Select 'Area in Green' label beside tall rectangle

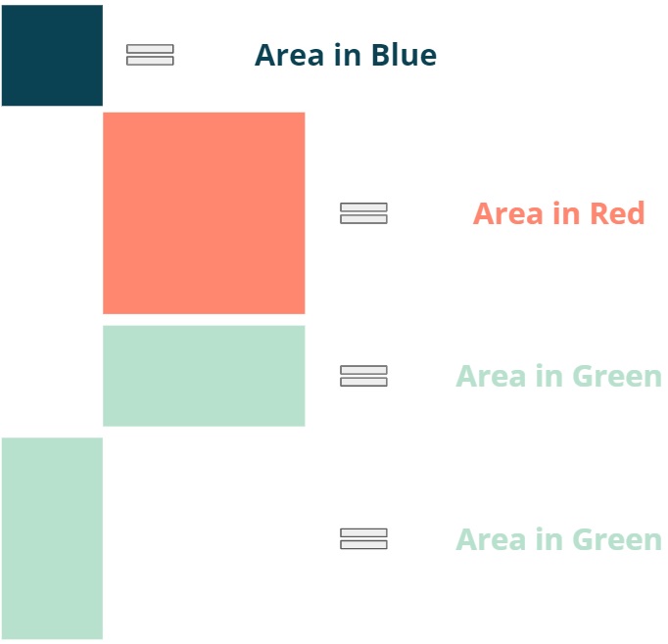tap(558, 539)
